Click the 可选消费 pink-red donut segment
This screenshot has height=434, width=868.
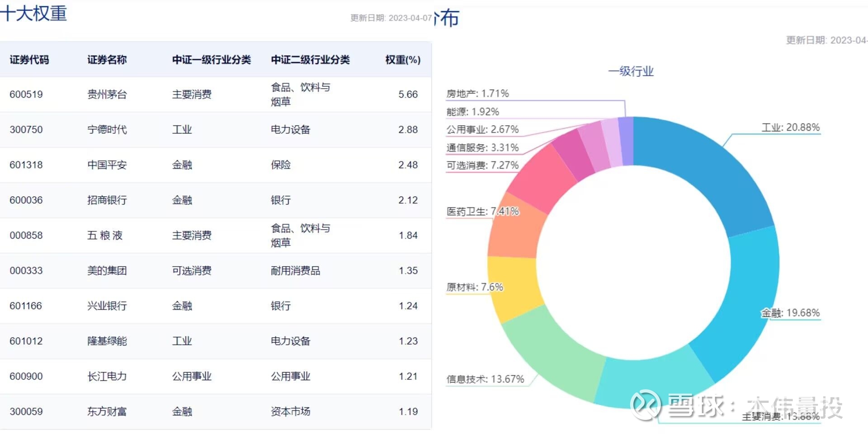pos(542,179)
